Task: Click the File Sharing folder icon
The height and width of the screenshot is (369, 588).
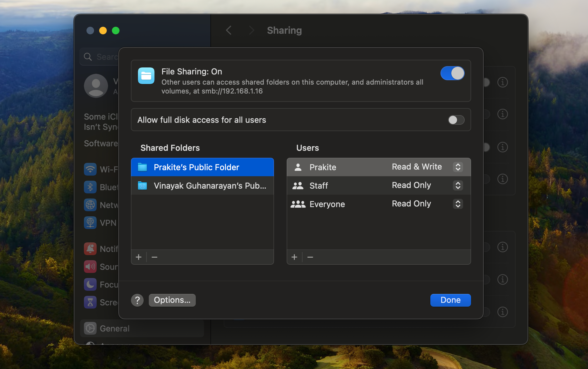Action: click(x=146, y=76)
